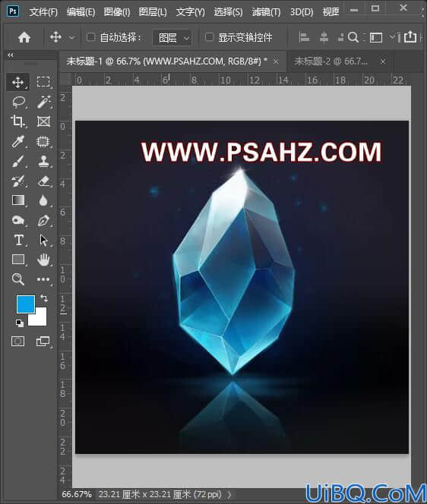The width and height of the screenshot is (427, 504).
Task: Select the Magic Wand tool
Action: click(43, 102)
